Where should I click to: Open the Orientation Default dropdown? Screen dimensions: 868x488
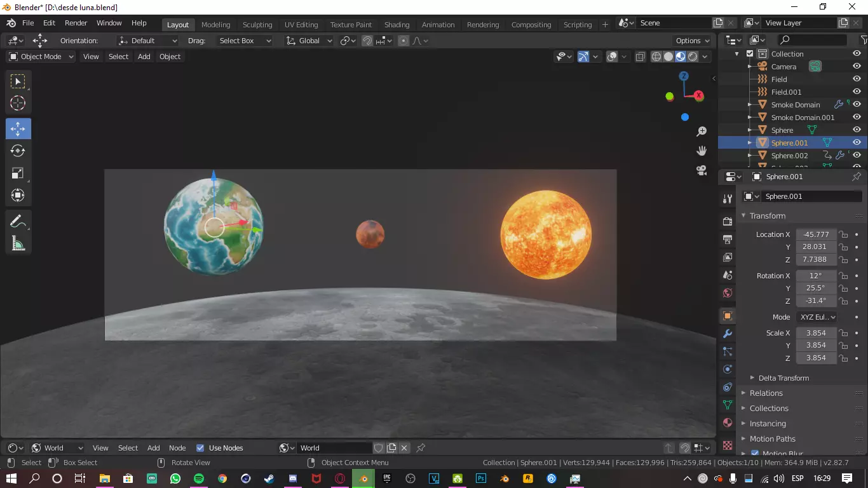tap(148, 41)
